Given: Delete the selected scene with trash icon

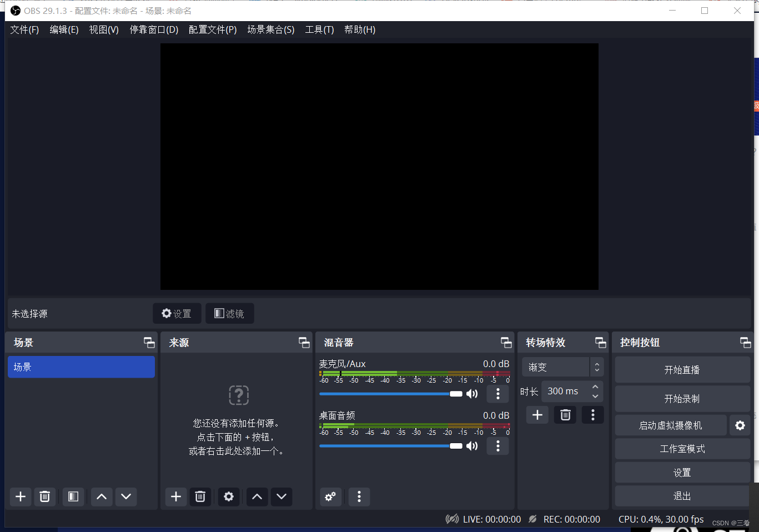Looking at the screenshot, I should tap(45, 496).
